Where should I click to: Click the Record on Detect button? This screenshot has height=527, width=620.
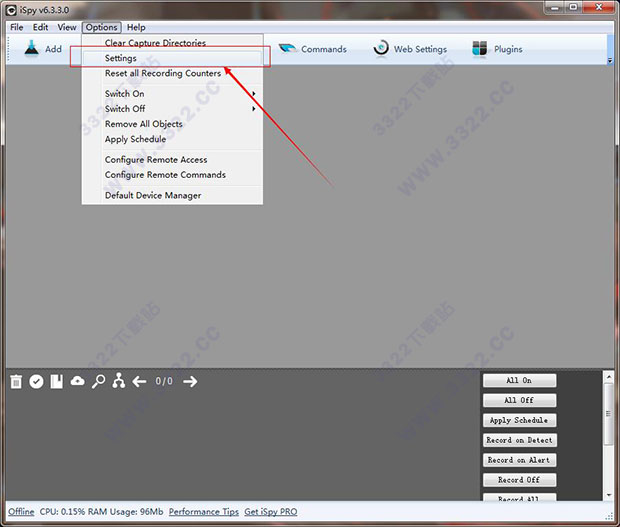pyautogui.click(x=519, y=440)
